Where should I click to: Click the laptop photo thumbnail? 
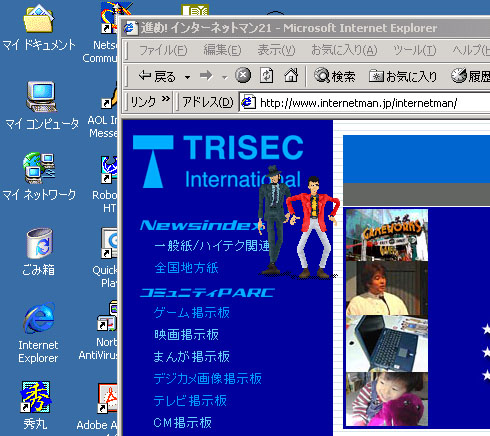coord(387,344)
